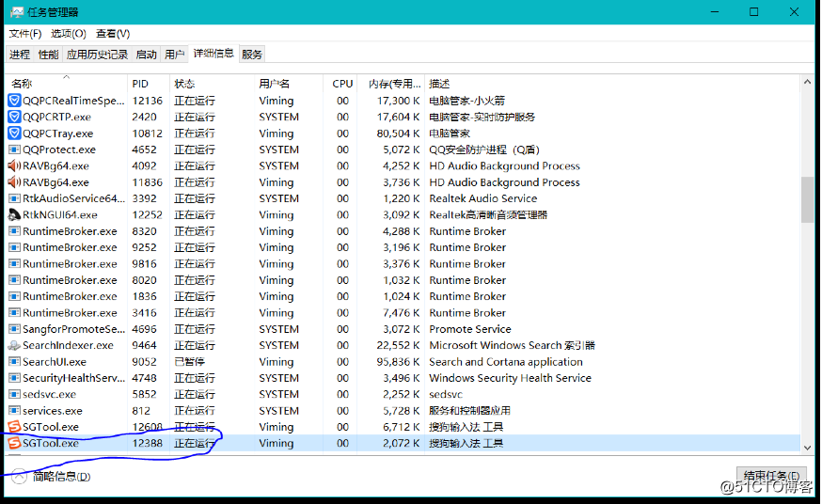This screenshot has width=822, height=504.
Task: Click the SecurityHealthServ... process icon
Action: coord(15,378)
